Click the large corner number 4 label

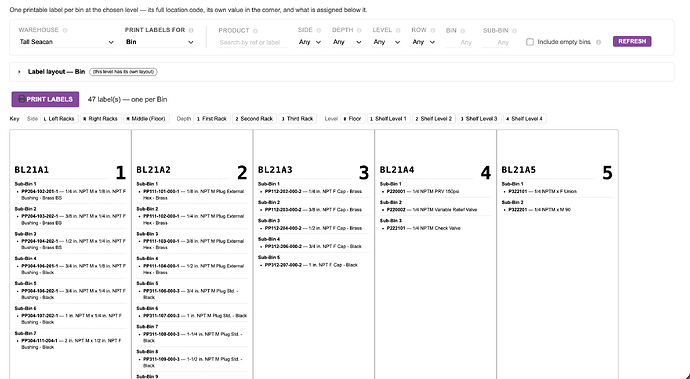coord(485,173)
